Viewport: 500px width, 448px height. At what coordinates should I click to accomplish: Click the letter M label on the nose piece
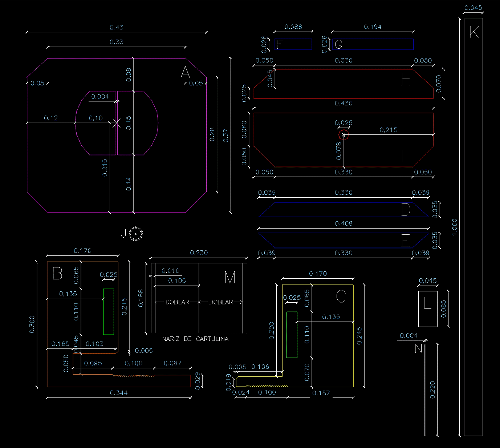tap(230, 278)
